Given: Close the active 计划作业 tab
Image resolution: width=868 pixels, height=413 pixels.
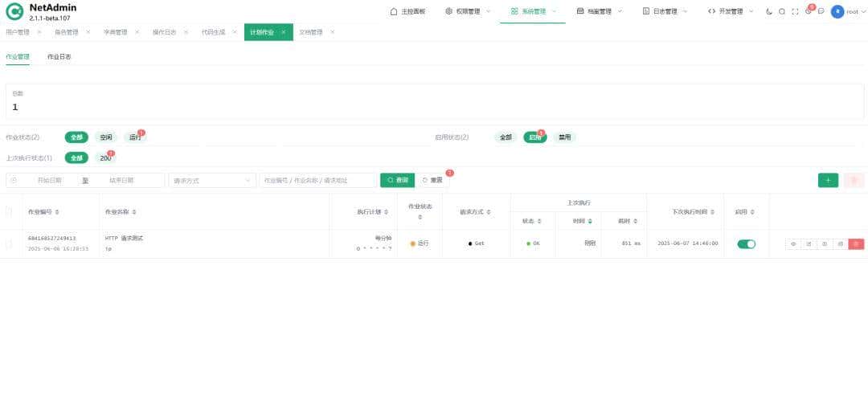Looking at the screenshot, I should pyautogui.click(x=284, y=32).
